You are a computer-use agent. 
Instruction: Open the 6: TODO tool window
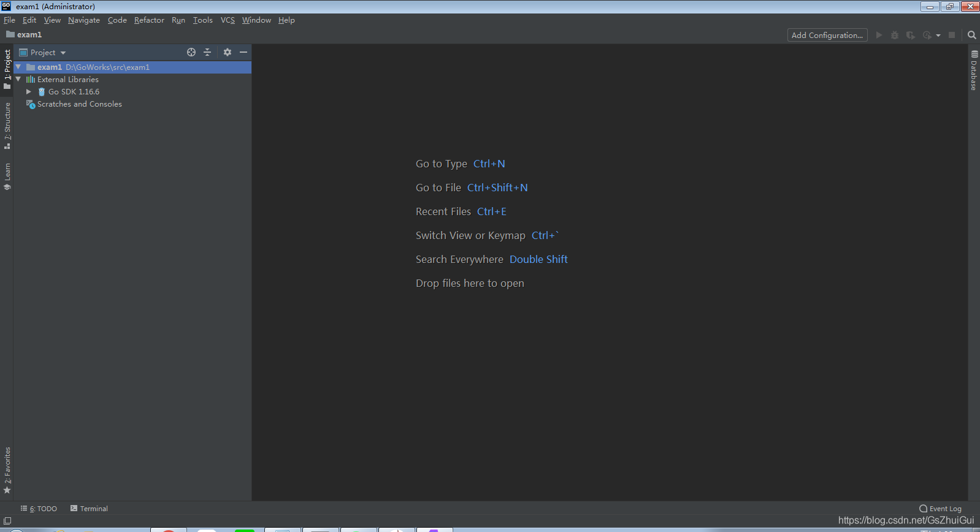click(39, 509)
